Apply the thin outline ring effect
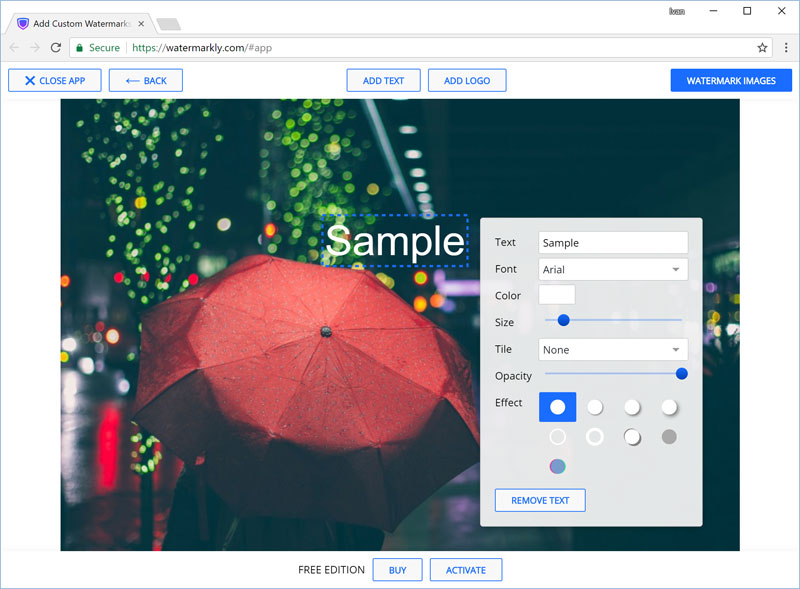This screenshot has height=589, width=800. point(558,437)
